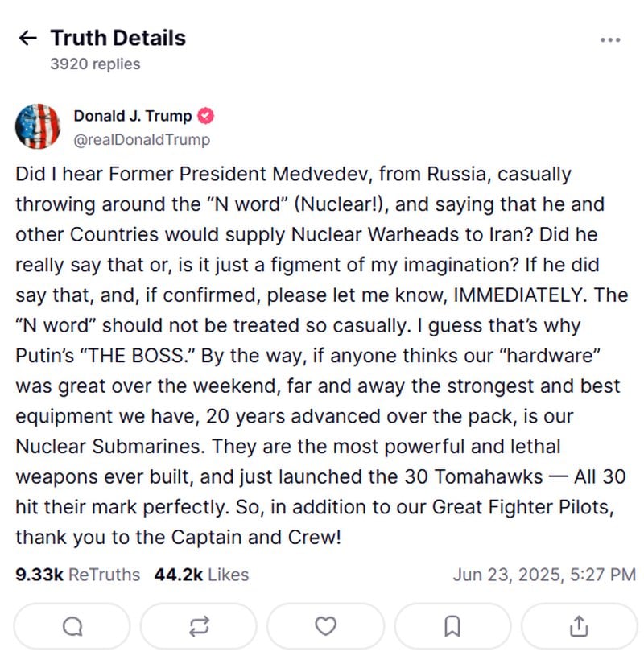
Task: Bookmark this Truth post
Action: [452, 626]
